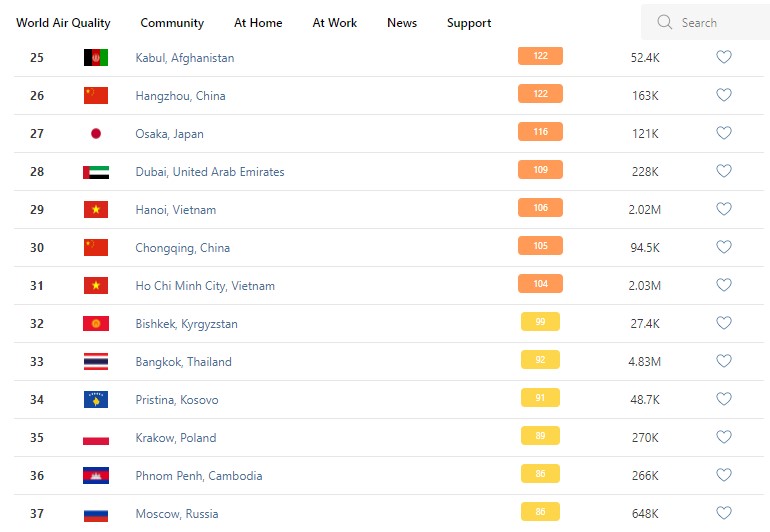Toggle the heart for Hanoi, Vietnam
The height and width of the screenshot is (532, 770).
pyautogui.click(x=724, y=210)
